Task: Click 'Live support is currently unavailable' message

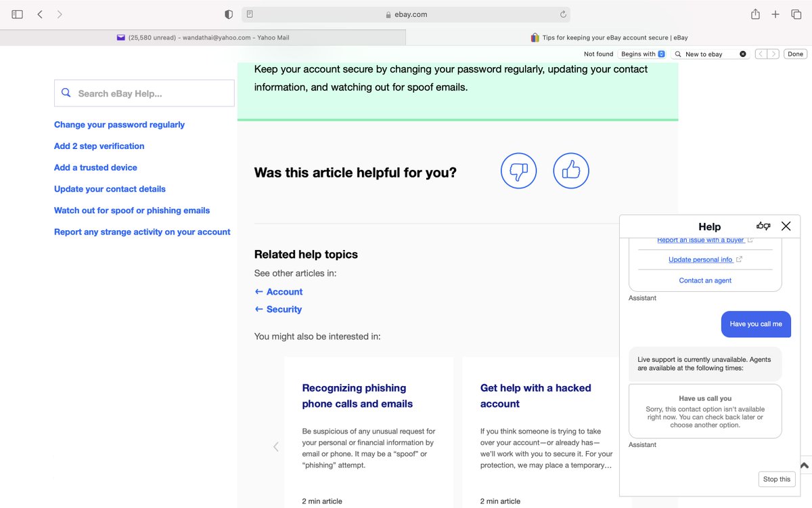Action: [705, 364]
